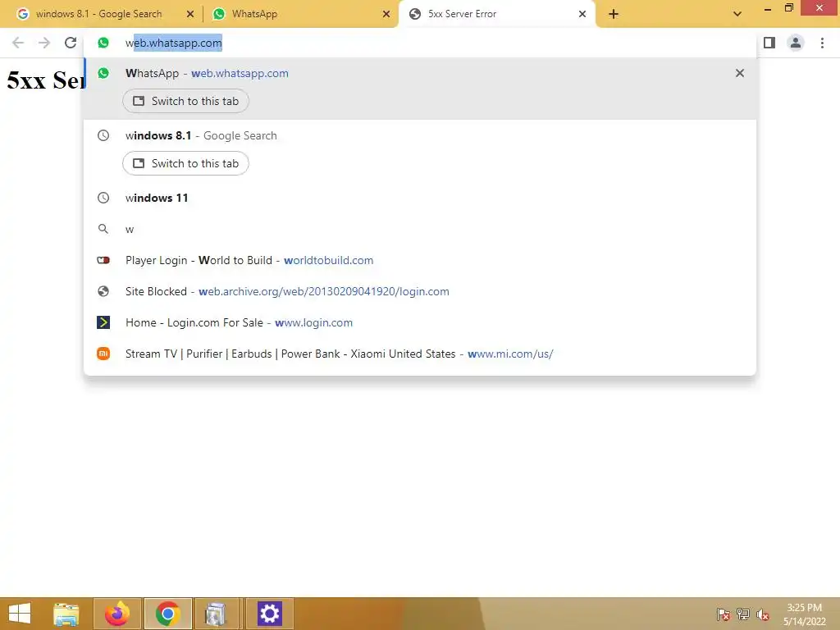Click the network tray icon
The image size is (840, 630).
743,614
